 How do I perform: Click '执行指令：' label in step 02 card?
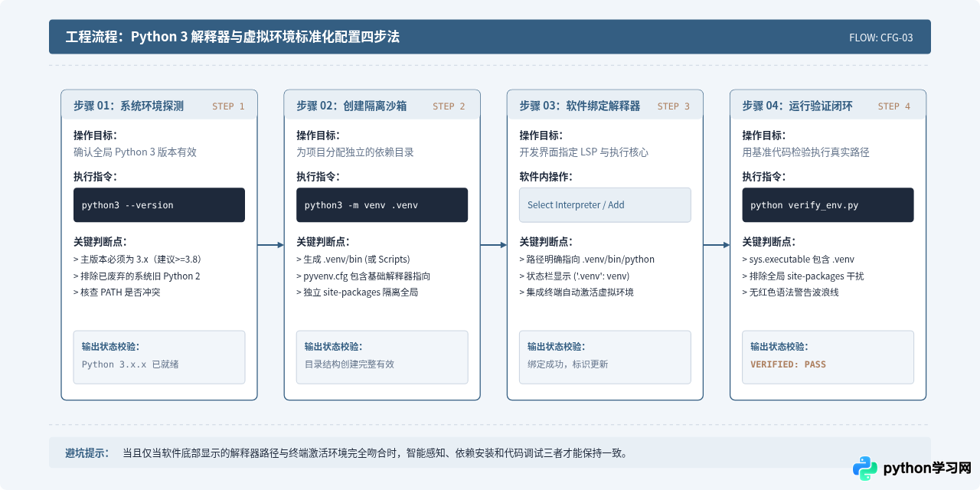tap(318, 176)
